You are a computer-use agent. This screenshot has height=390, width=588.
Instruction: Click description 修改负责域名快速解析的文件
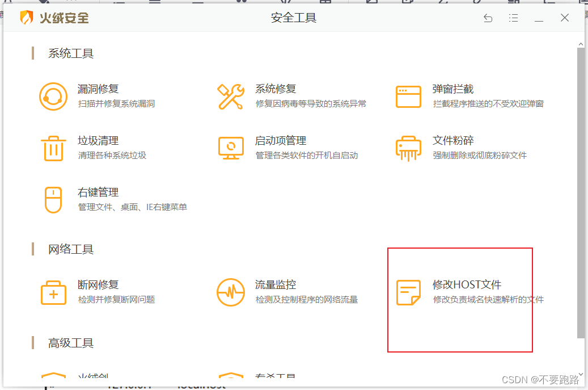(488, 300)
